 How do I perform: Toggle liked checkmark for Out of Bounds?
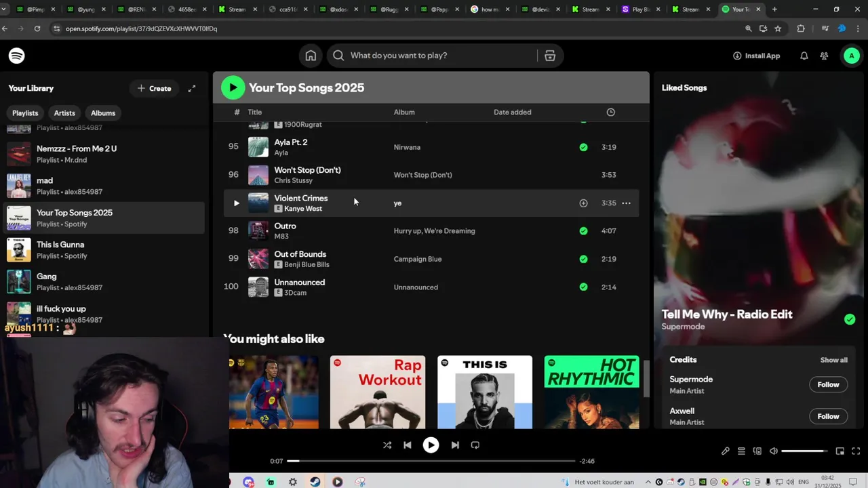coord(583,259)
